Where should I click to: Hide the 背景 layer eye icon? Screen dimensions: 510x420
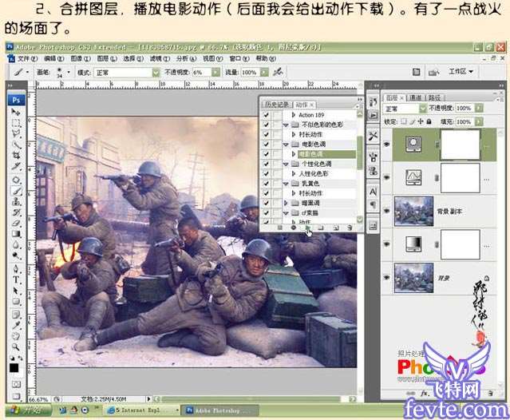(387, 278)
